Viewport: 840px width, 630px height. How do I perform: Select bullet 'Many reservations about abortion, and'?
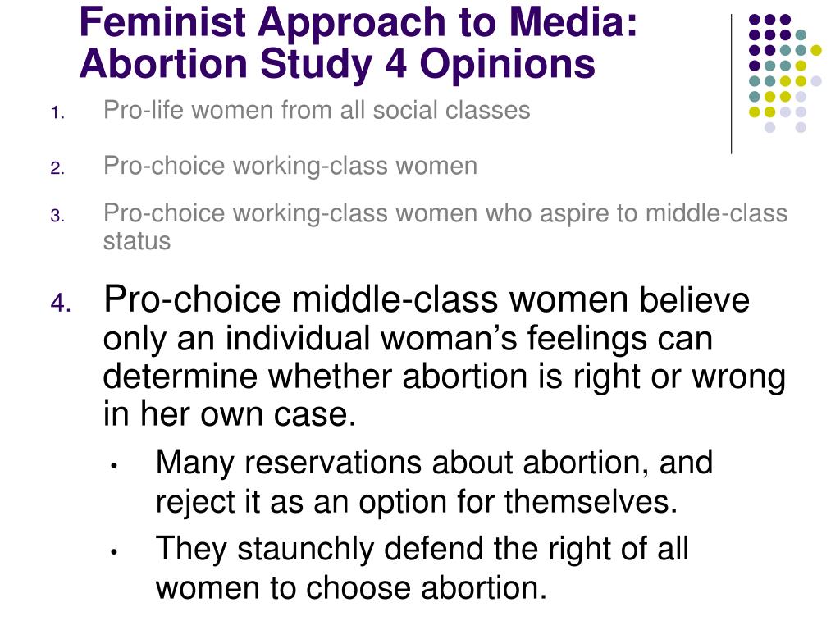434,463
